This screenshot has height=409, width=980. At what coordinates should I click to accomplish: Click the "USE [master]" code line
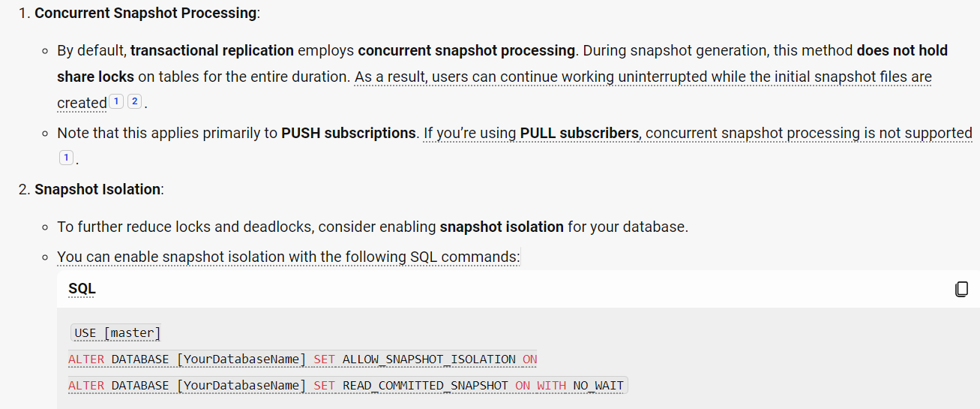(x=118, y=333)
